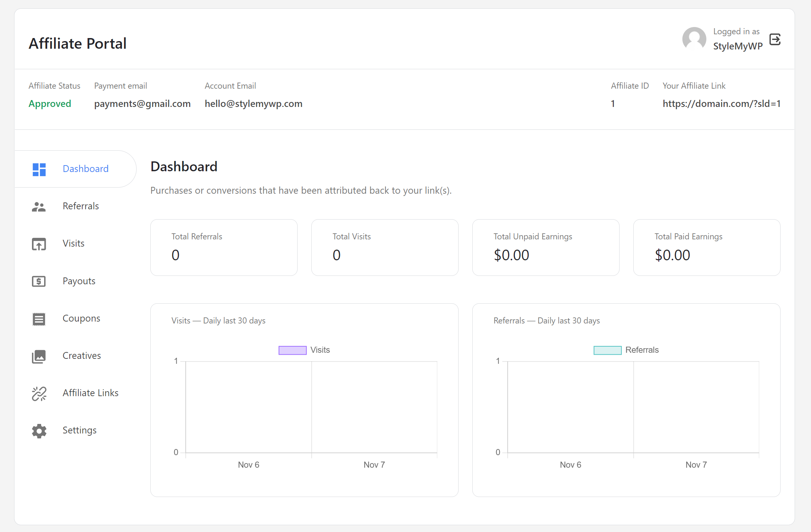811x532 pixels.
Task: Navigate to Affiliate Links page
Action: click(90, 393)
